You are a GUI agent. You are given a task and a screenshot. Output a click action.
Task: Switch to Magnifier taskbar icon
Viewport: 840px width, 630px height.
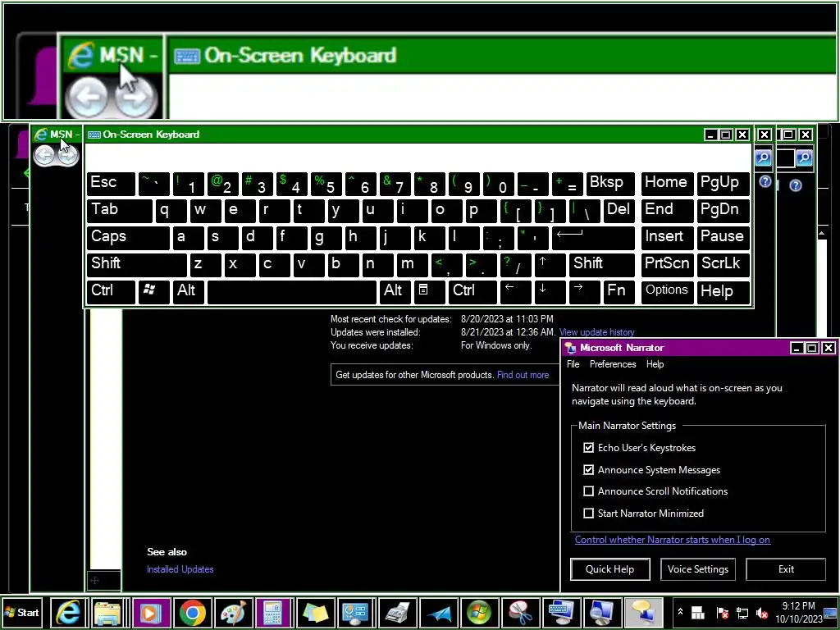[602, 612]
